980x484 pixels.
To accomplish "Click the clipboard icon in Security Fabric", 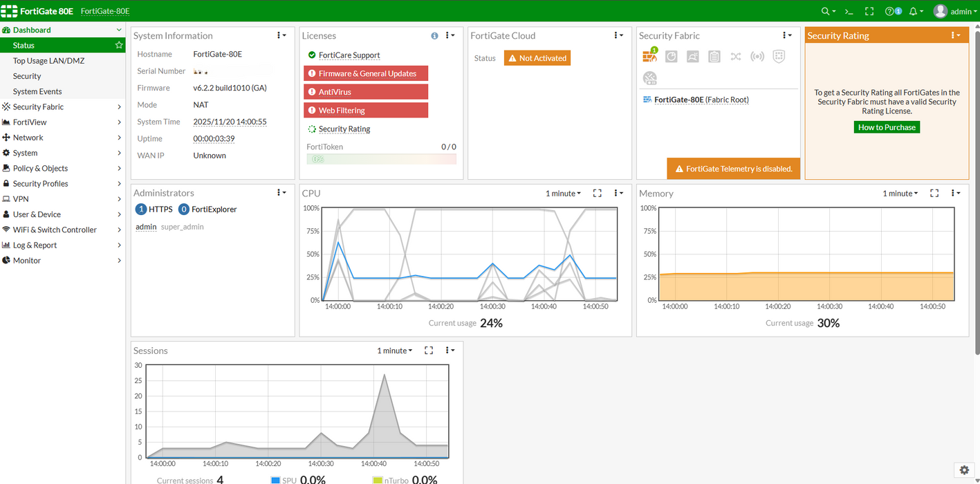I will point(714,57).
